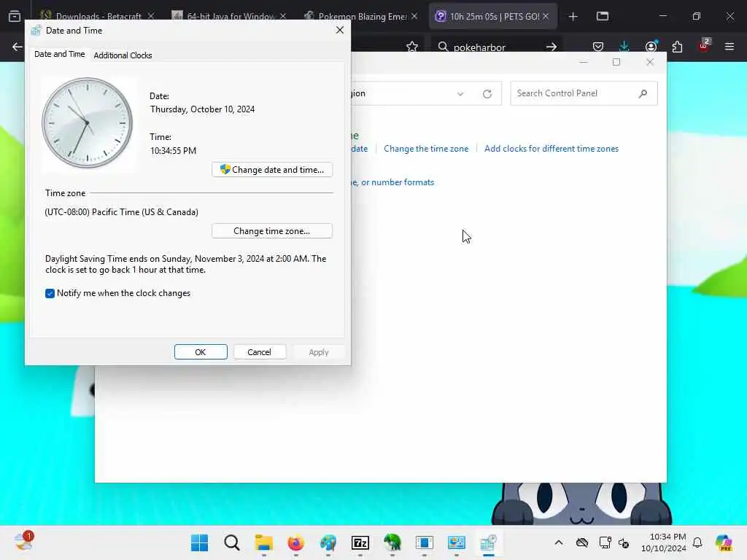Click the Control Panel search magnifier icon
The image size is (747, 560).
pos(643,93)
